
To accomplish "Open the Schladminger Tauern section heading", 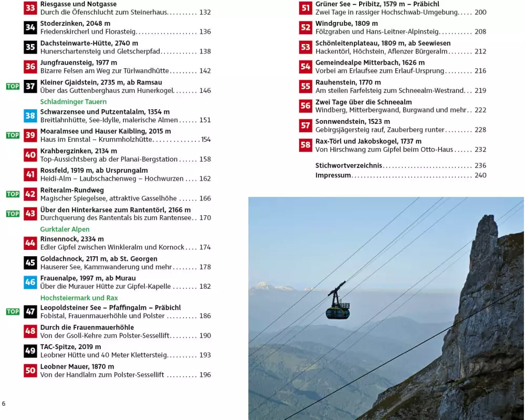I will coord(73,102).
